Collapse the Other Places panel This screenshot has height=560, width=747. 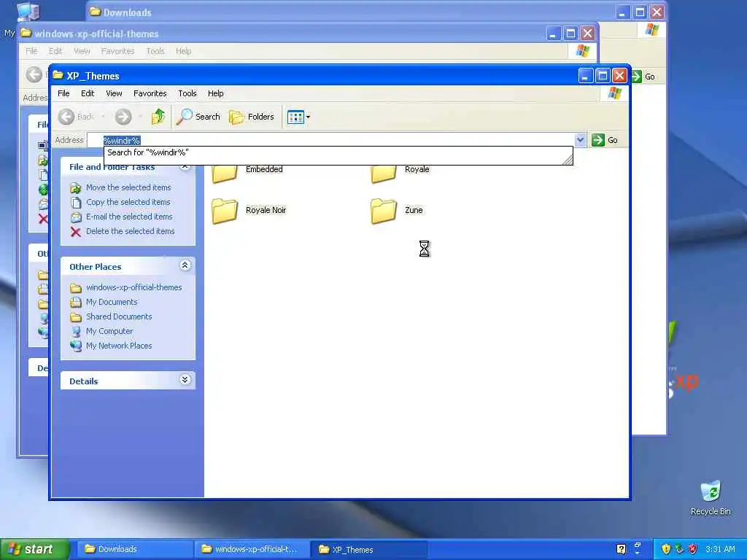pos(185,265)
